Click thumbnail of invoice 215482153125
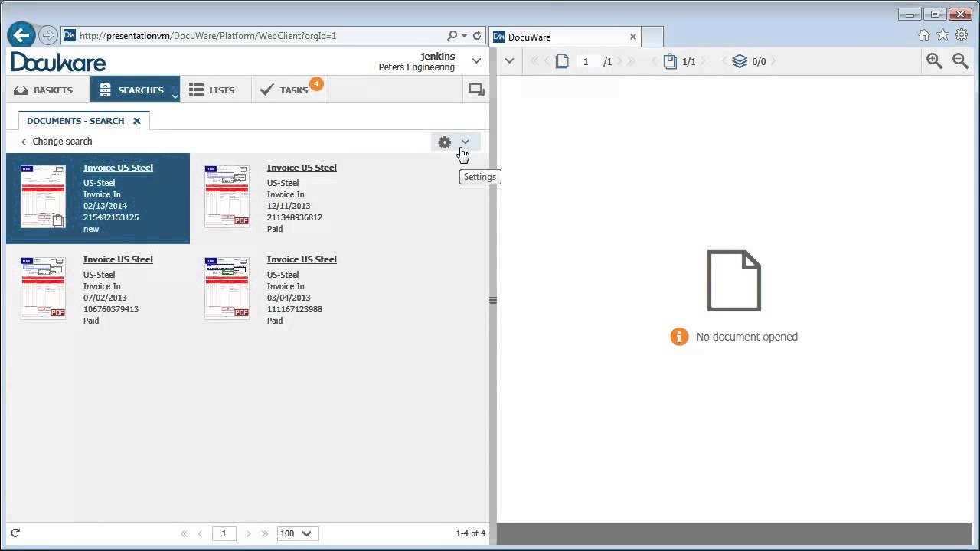 point(43,196)
